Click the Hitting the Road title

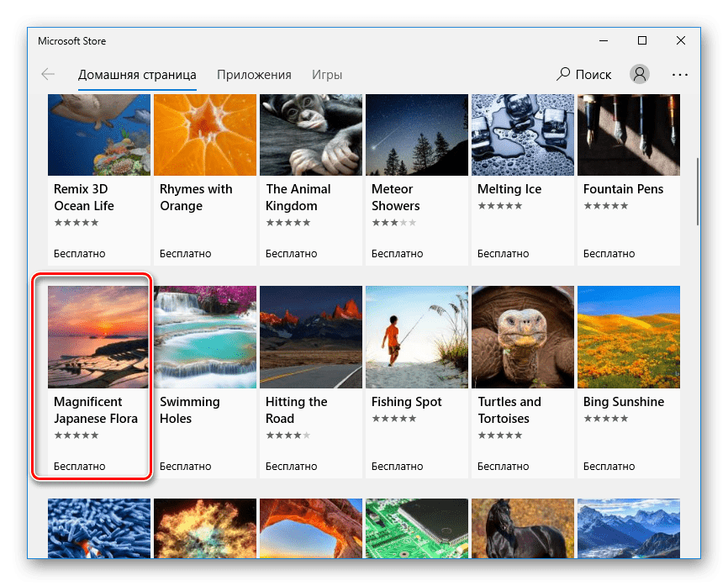(x=296, y=410)
